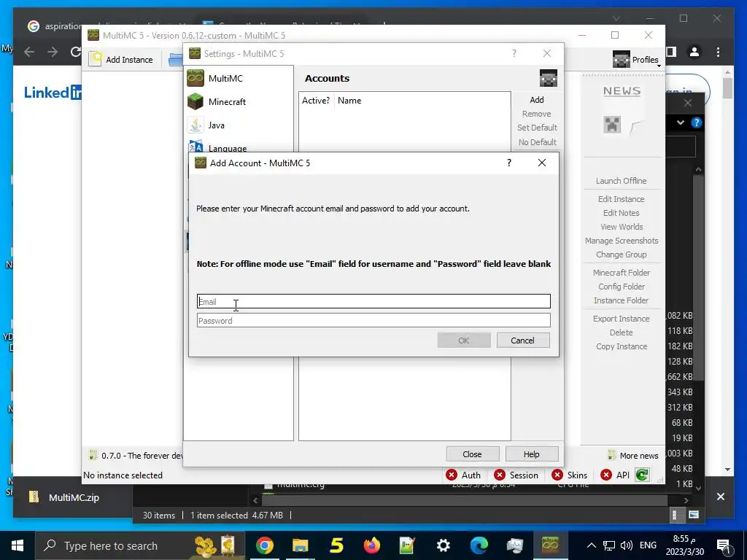Screen dimensions: 747x560
Task: Open Config Folder from MultiMC sidebar
Action: [x=622, y=286]
